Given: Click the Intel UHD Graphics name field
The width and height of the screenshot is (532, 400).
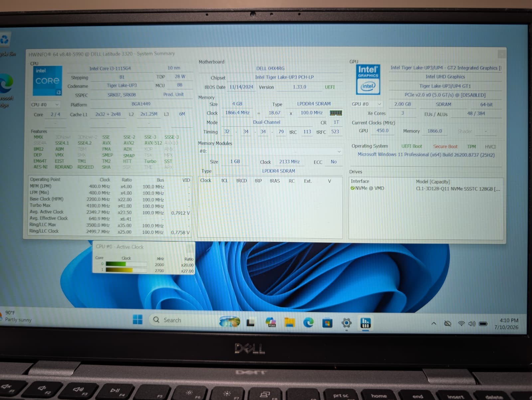Looking at the screenshot, I should pyautogui.click(x=445, y=77).
